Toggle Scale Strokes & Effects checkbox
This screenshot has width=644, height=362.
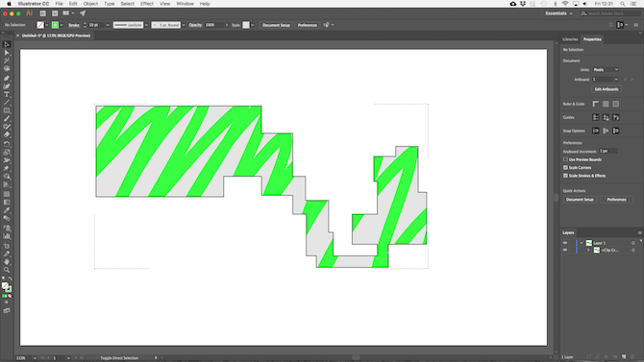click(565, 176)
